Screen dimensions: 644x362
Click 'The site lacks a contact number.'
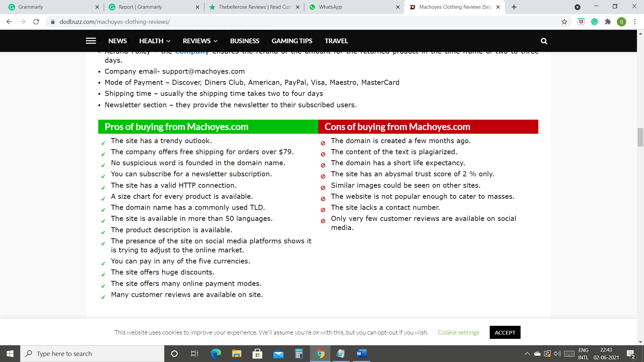point(385,207)
